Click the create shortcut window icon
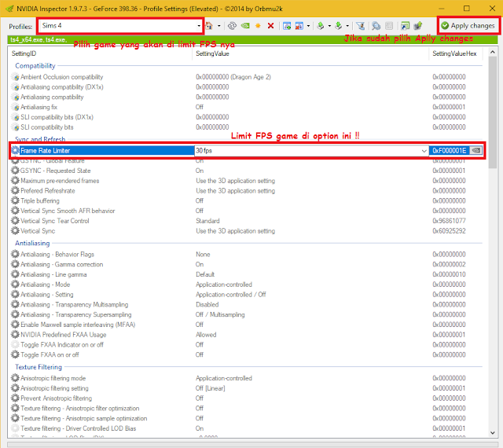This screenshot has width=503, height=448. (406, 26)
